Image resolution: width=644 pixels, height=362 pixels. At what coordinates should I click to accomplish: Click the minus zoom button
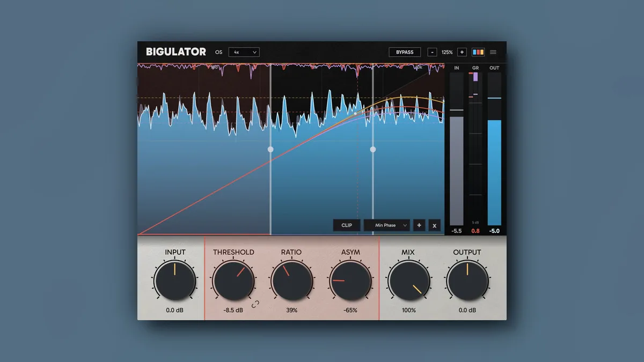click(x=432, y=52)
